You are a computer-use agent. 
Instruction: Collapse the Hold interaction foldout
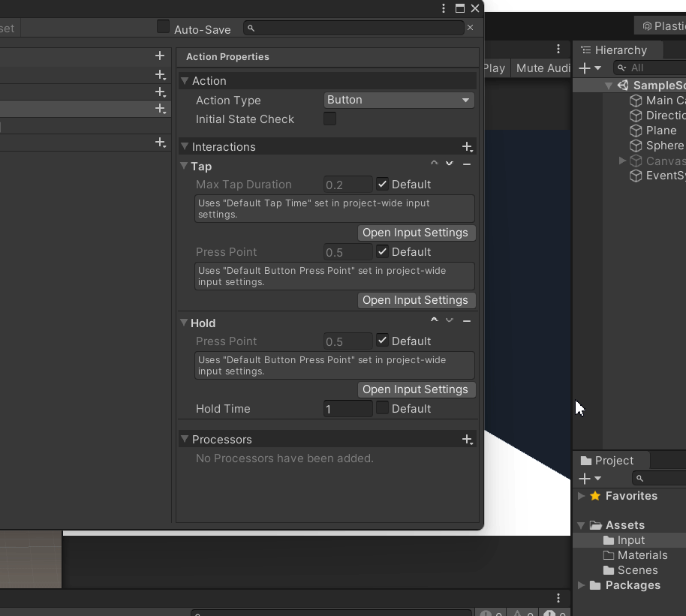tap(184, 323)
